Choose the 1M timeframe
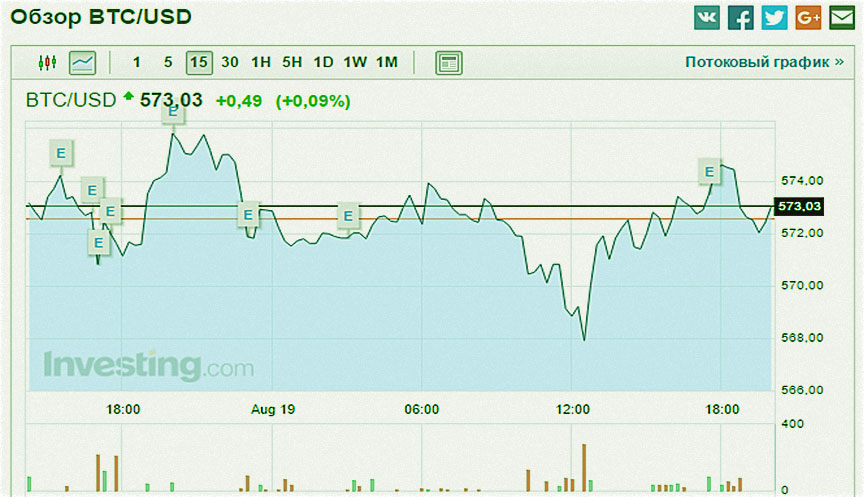The image size is (864, 497). (x=387, y=62)
